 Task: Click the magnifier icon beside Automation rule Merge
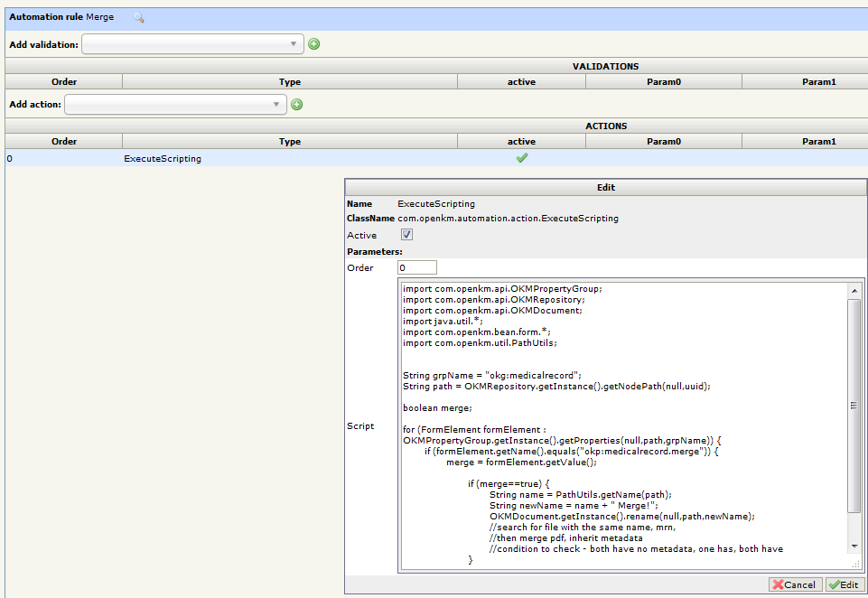(x=138, y=17)
